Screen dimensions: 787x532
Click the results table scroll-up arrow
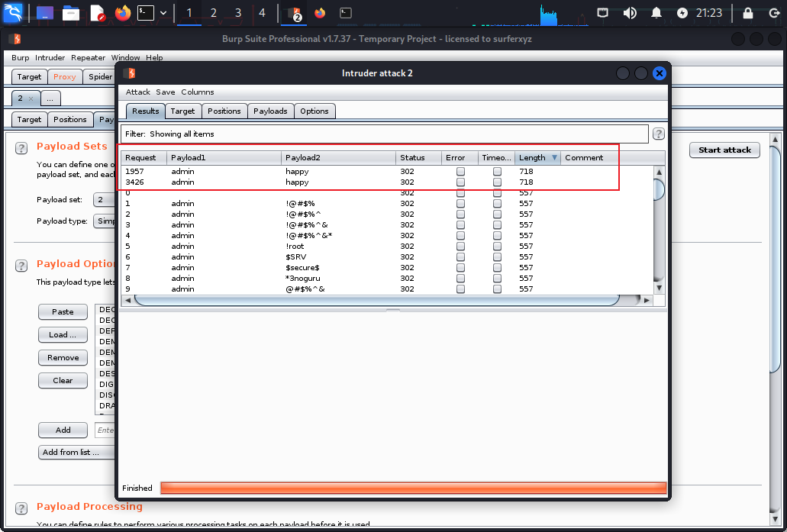659,172
